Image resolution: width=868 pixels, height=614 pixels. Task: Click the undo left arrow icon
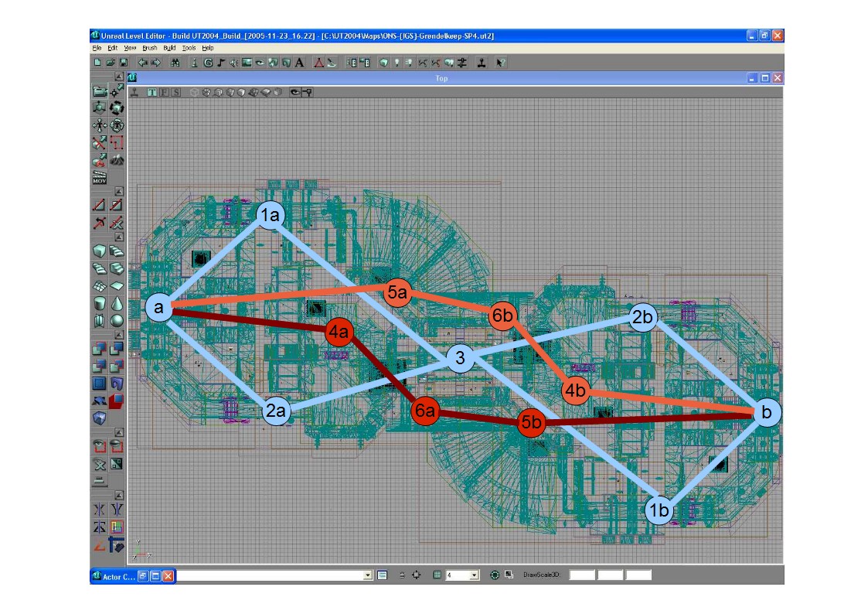point(142,63)
